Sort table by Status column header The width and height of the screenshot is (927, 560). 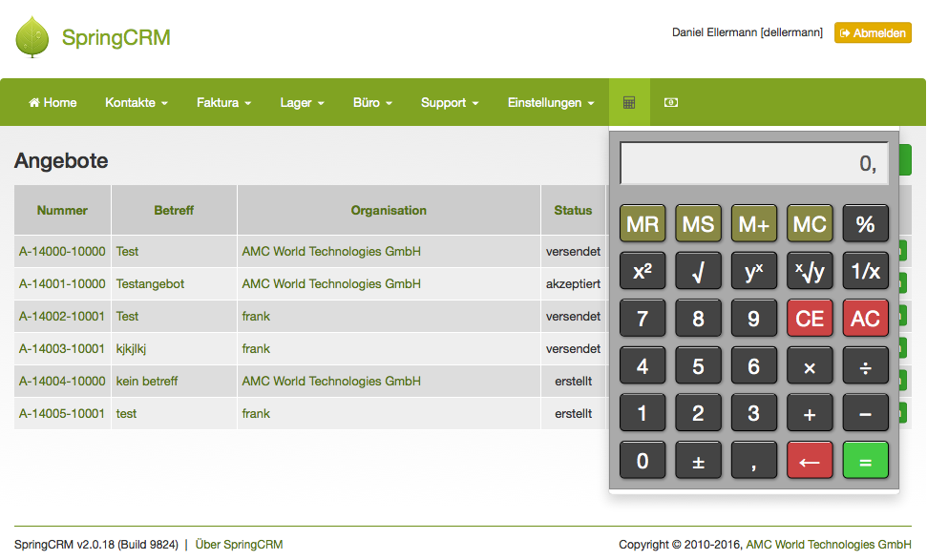point(572,210)
